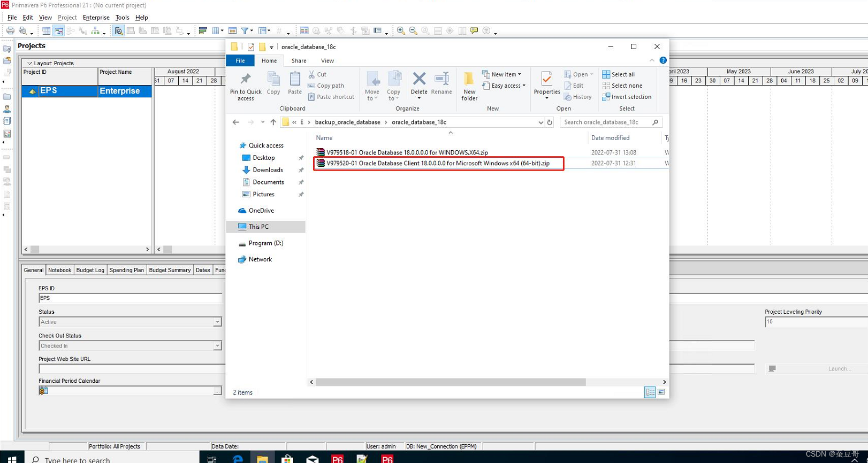Expand the Easy access dropdown

click(x=504, y=86)
